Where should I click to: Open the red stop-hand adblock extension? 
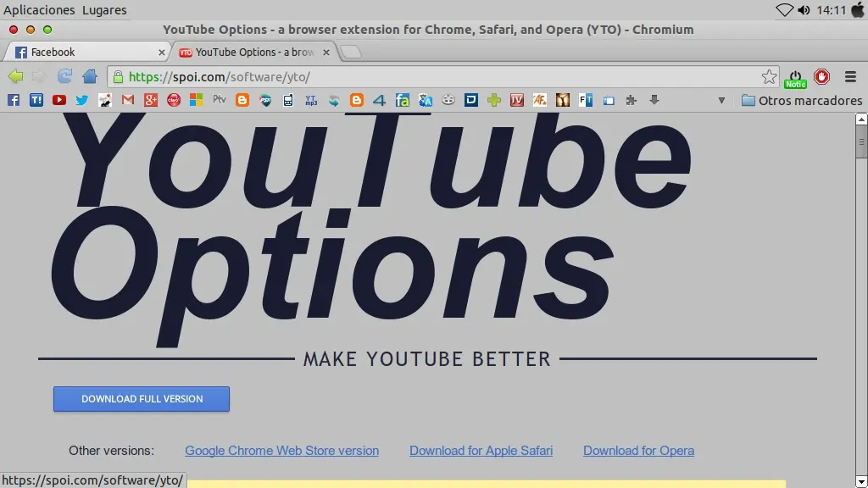821,77
